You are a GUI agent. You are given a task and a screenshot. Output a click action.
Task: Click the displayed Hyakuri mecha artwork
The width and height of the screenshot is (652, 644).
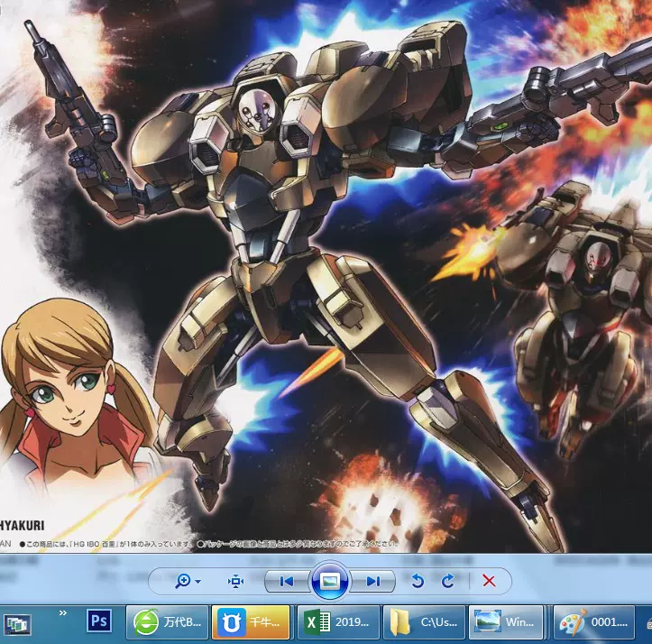[x=326, y=276]
